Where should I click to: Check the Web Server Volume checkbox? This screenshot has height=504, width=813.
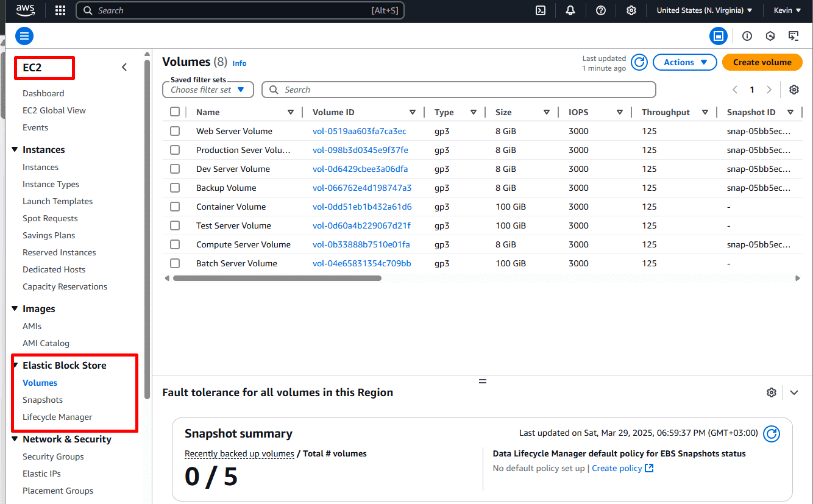pyautogui.click(x=175, y=131)
